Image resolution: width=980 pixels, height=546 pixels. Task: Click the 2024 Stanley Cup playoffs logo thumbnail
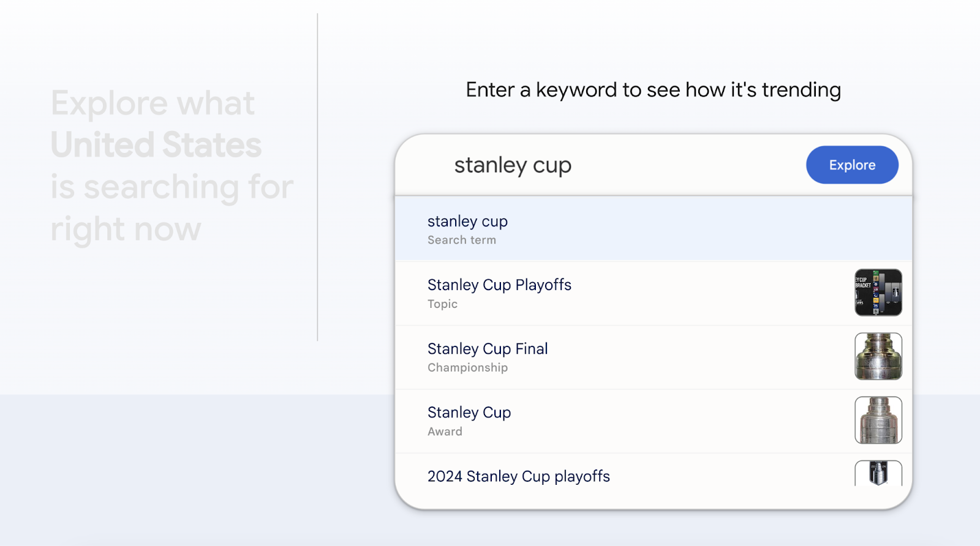[x=878, y=473]
